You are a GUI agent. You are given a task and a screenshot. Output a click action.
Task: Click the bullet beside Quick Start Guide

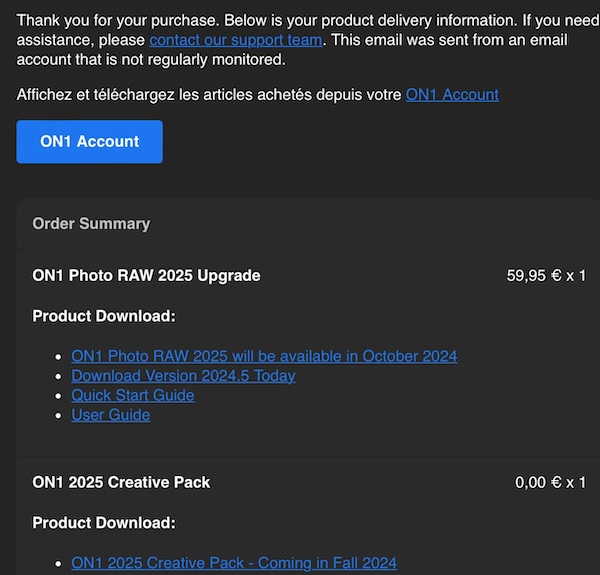58,396
